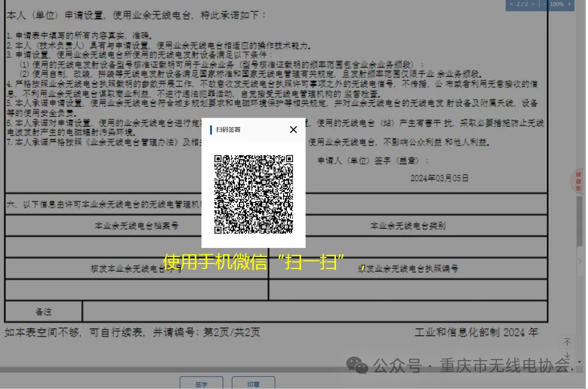Zoom in with the plus button

point(569,4)
